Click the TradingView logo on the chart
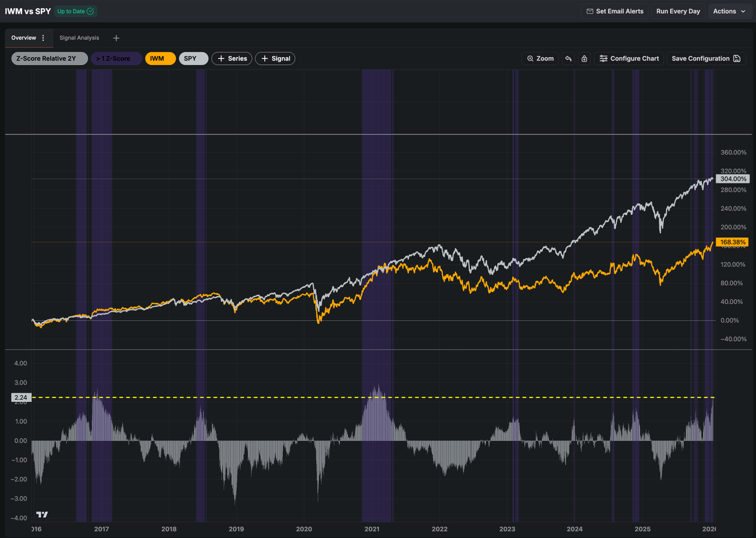Screen dimensions: 756x538 click(x=42, y=515)
